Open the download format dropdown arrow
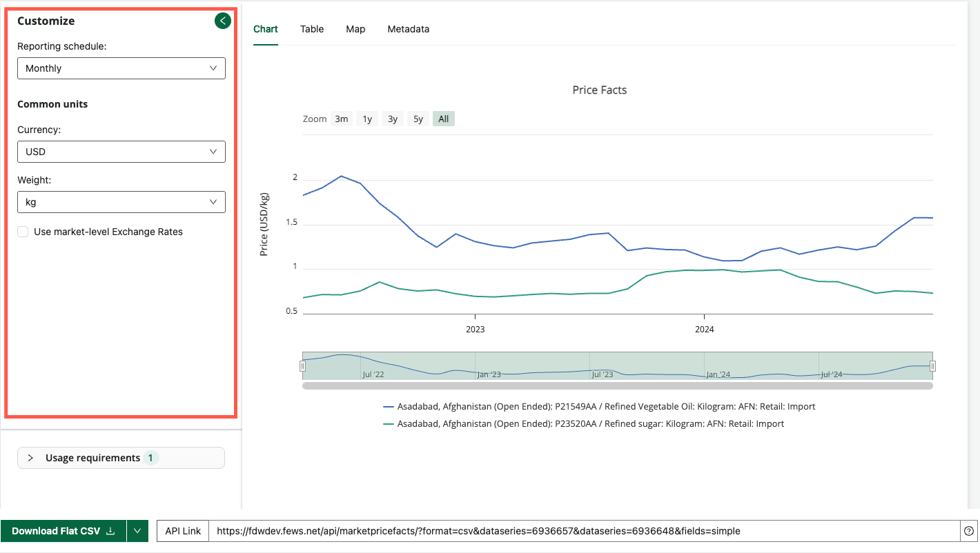 [x=137, y=531]
